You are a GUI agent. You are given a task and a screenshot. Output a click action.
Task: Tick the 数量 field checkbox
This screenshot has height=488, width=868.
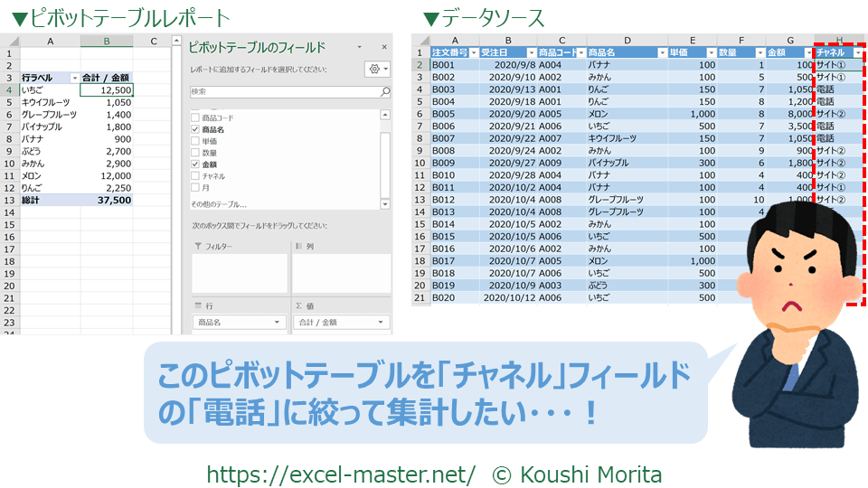point(194,153)
